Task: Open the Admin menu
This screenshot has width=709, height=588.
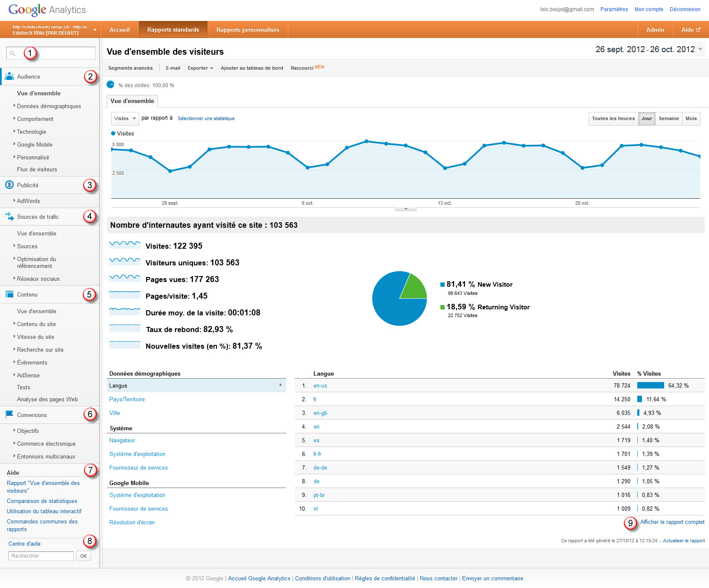Action: (x=655, y=29)
